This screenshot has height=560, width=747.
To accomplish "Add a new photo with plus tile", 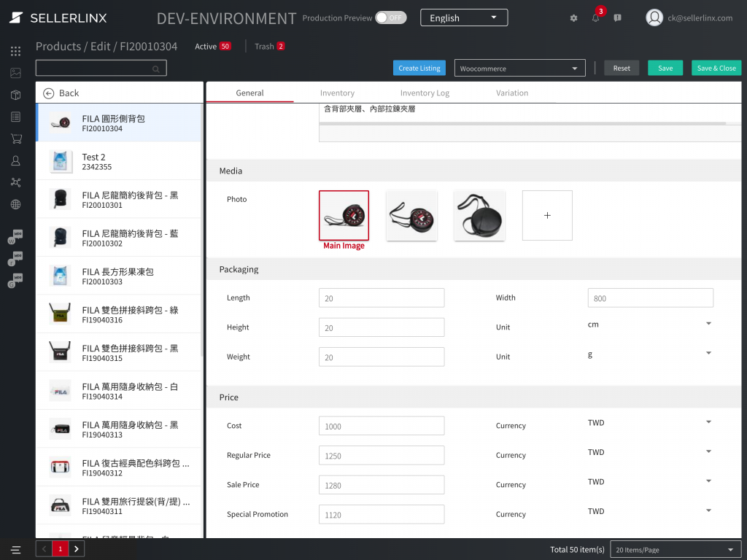I will point(547,215).
